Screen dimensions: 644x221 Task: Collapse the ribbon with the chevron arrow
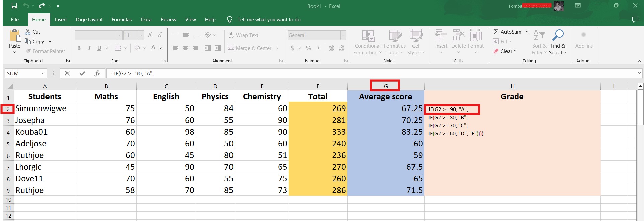click(639, 61)
